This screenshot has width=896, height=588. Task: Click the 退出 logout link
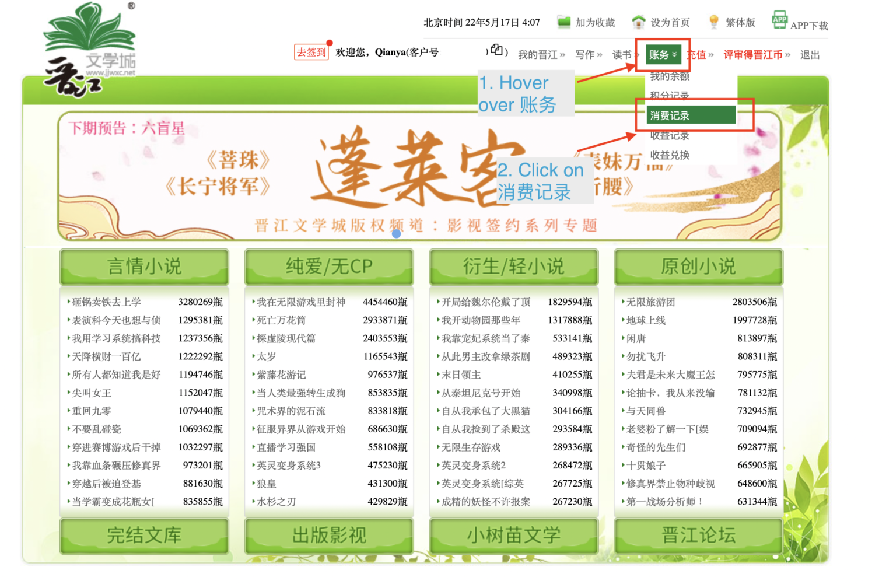tap(810, 55)
